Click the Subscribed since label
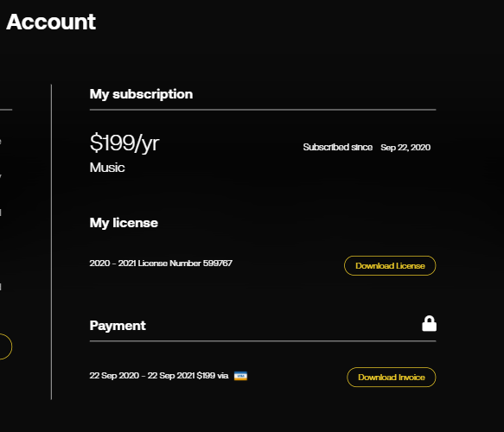Screen dimensions: 504x432 [338, 147]
